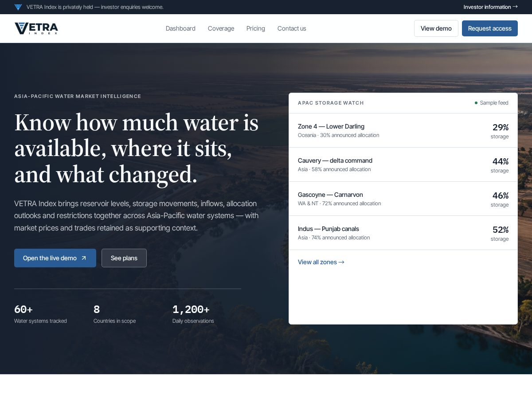Click the 'Know how much water' headline

(x=137, y=148)
